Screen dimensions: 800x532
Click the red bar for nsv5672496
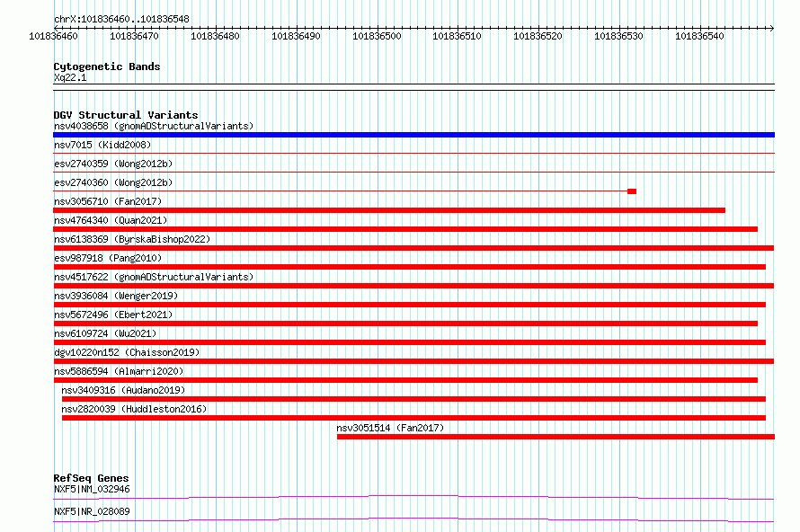(405, 324)
